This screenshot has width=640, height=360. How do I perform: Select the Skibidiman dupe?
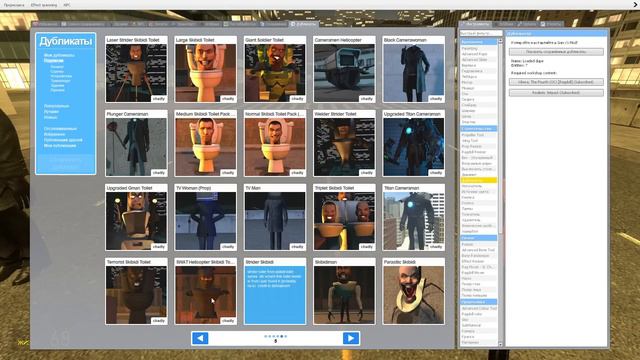pyautogui.click(x=344, y=291)
